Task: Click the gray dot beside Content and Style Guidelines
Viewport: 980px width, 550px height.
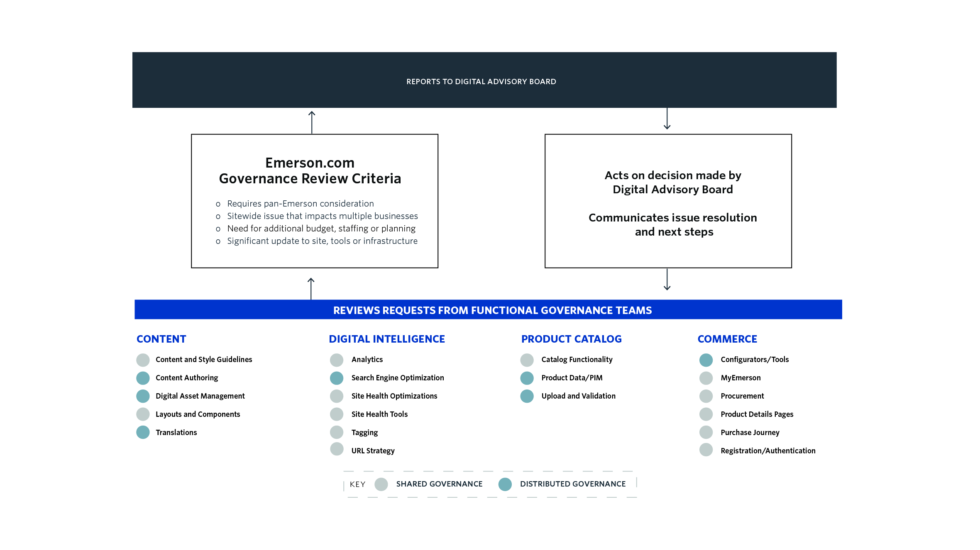Action: click(x=143, y=360)
